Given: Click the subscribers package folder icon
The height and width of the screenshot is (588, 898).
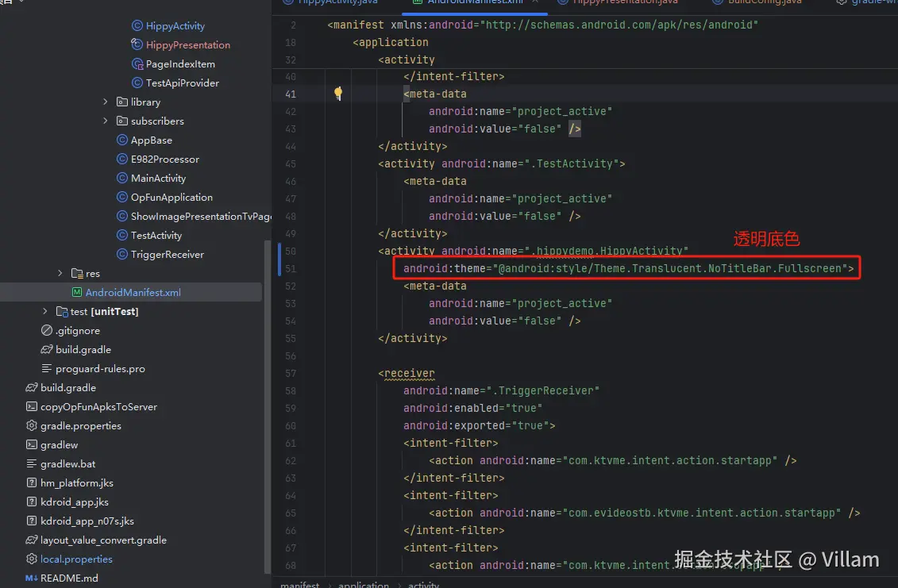Looking at the screenshot, I should (122, 121).
